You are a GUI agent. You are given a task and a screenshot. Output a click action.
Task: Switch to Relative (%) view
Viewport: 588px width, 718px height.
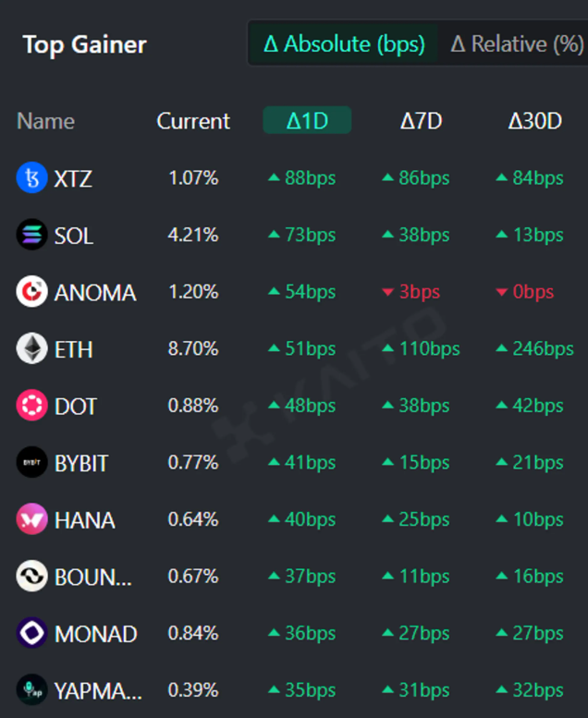(x=516, y=43)
